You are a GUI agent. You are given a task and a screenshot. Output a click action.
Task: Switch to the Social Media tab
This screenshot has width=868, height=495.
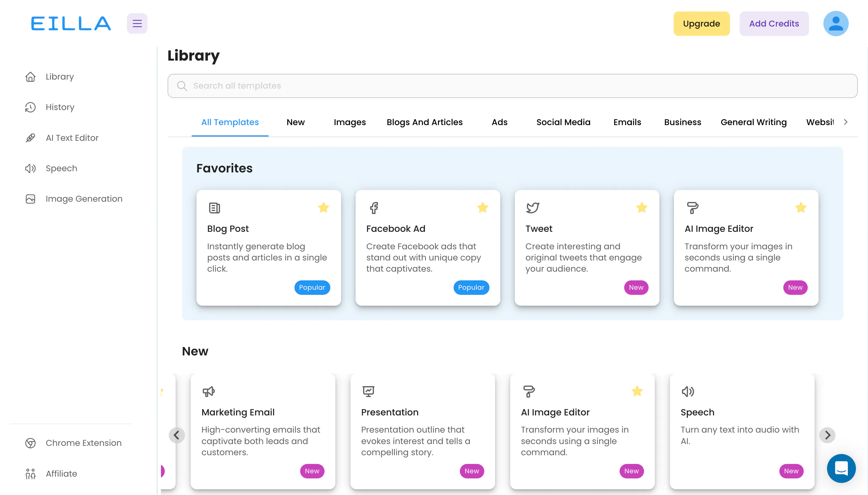(563, 122)
